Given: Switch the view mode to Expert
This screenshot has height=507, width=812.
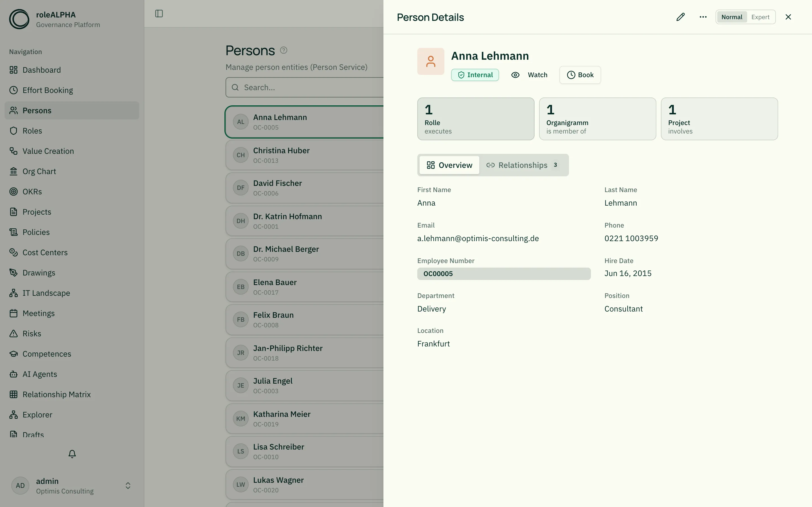Looking at the screenshot, I should (x=760, y=17).
